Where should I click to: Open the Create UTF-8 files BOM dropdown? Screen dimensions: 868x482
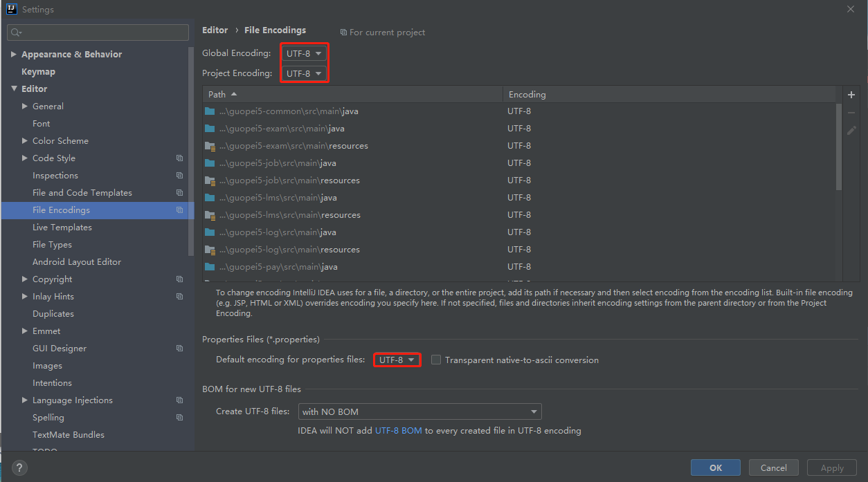click(x=420, y=411)
